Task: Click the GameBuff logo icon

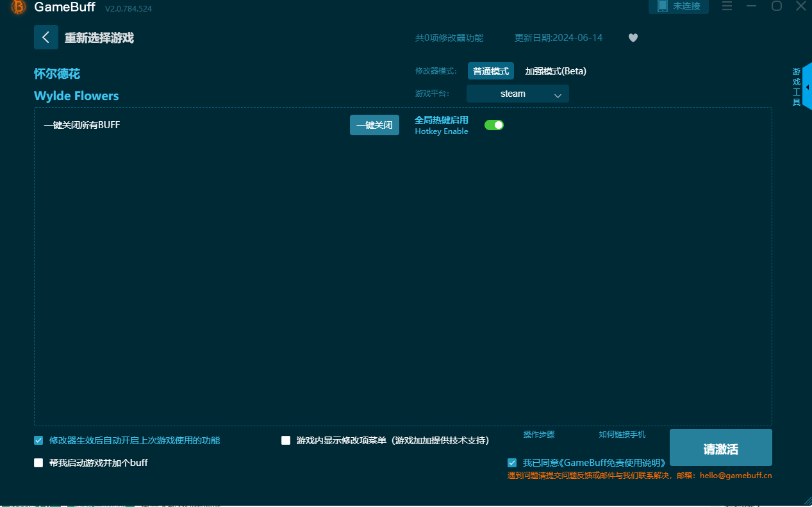Action: point(19,7)
